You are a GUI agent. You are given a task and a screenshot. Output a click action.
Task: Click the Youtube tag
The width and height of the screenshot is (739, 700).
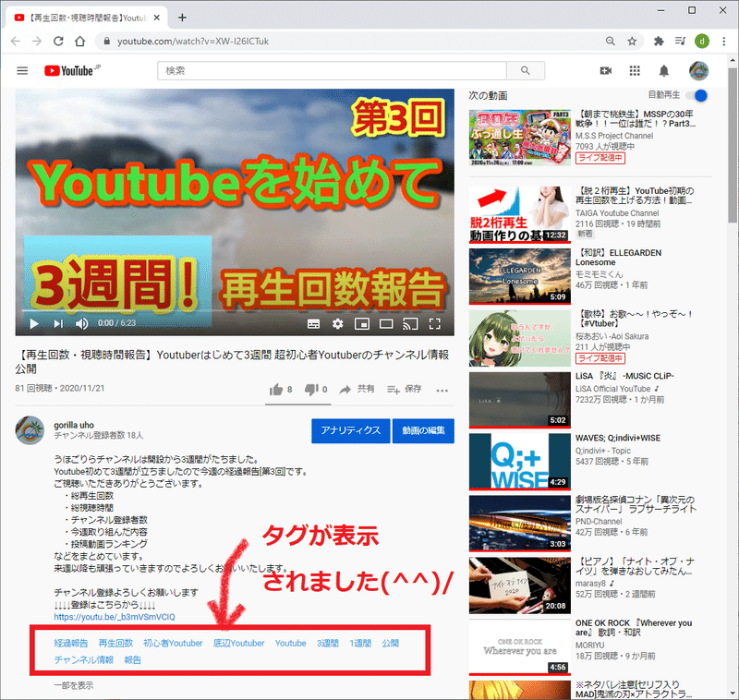click(290, 643)
